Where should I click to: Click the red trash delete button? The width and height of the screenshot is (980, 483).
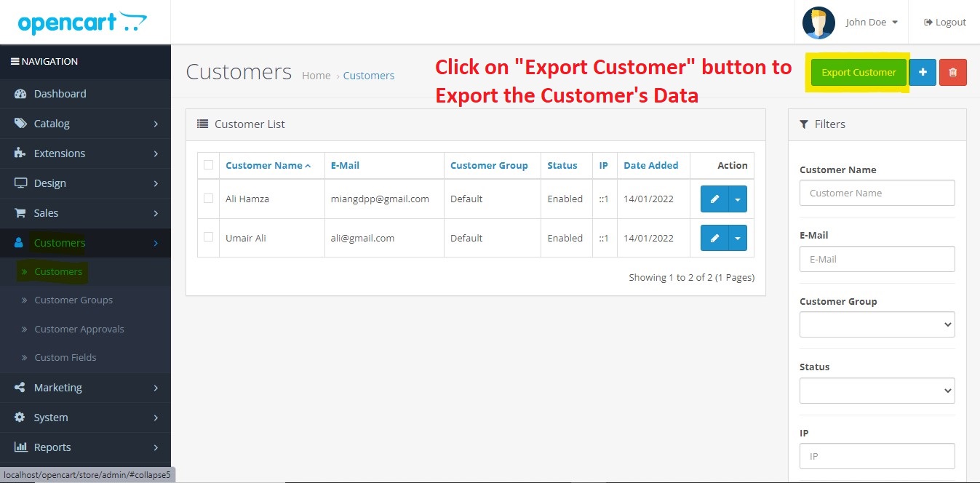tap(953, 73)
